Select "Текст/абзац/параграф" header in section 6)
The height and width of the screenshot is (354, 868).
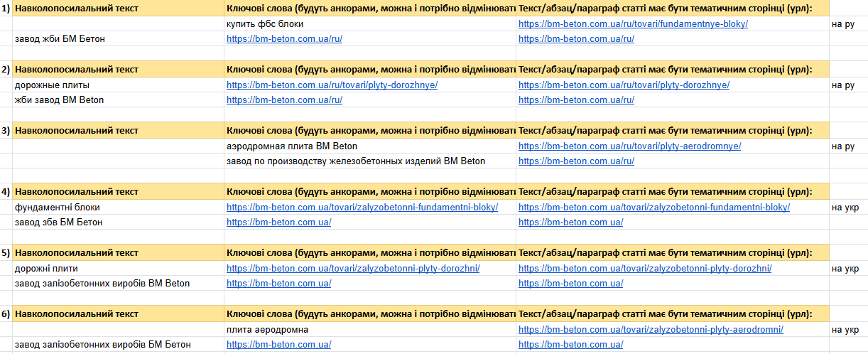pyautogui.click(x=673, y=313)
